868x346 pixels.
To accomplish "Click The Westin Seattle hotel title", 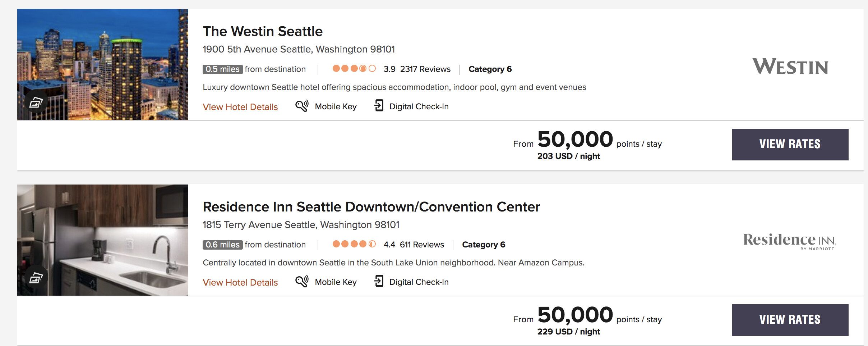I will (x=263, y=31).
